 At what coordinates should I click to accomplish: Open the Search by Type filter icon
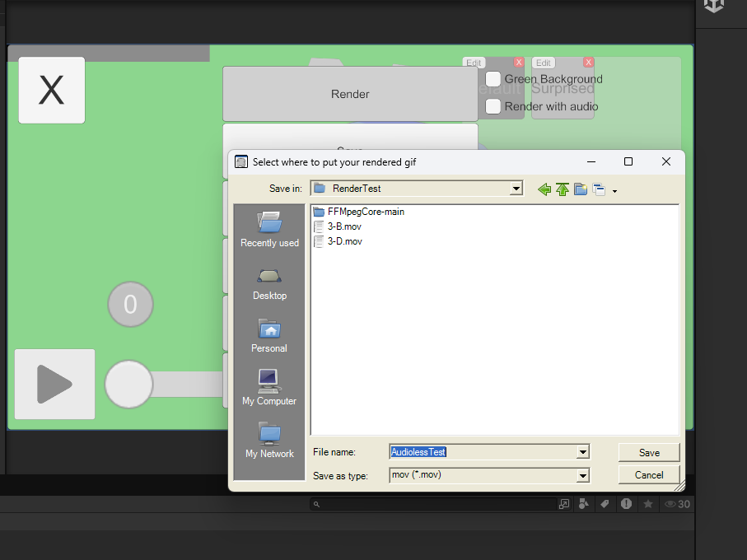[x=584, y=504]
